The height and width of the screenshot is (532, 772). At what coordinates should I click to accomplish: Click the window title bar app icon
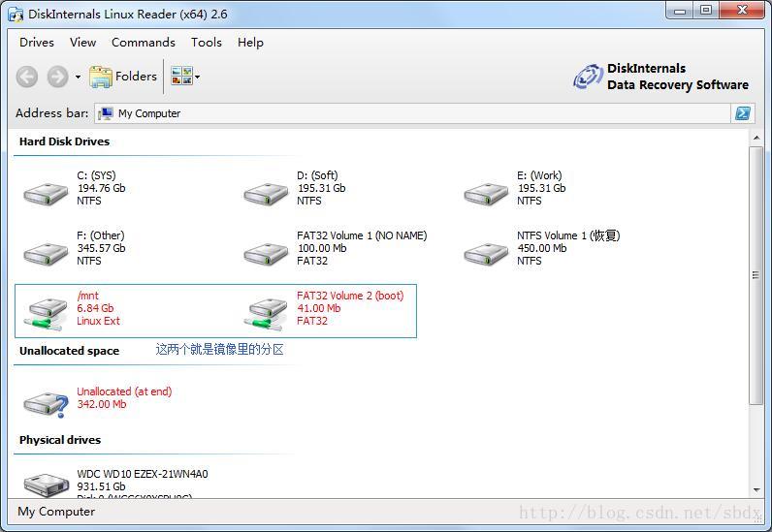[16, 15]
